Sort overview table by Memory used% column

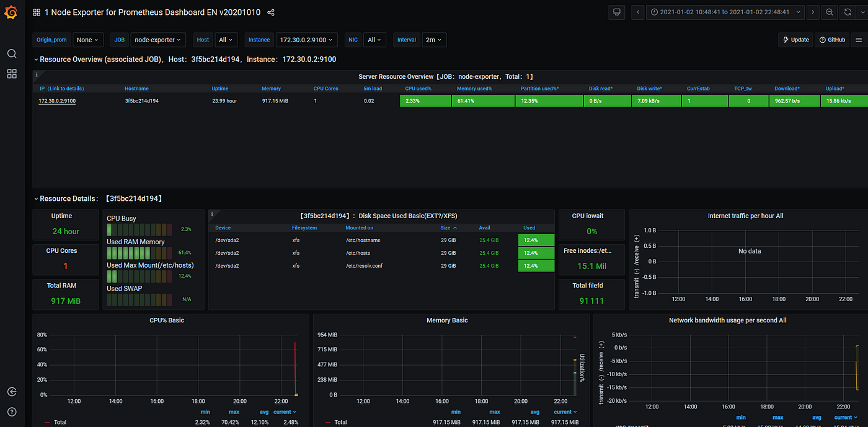474,89
